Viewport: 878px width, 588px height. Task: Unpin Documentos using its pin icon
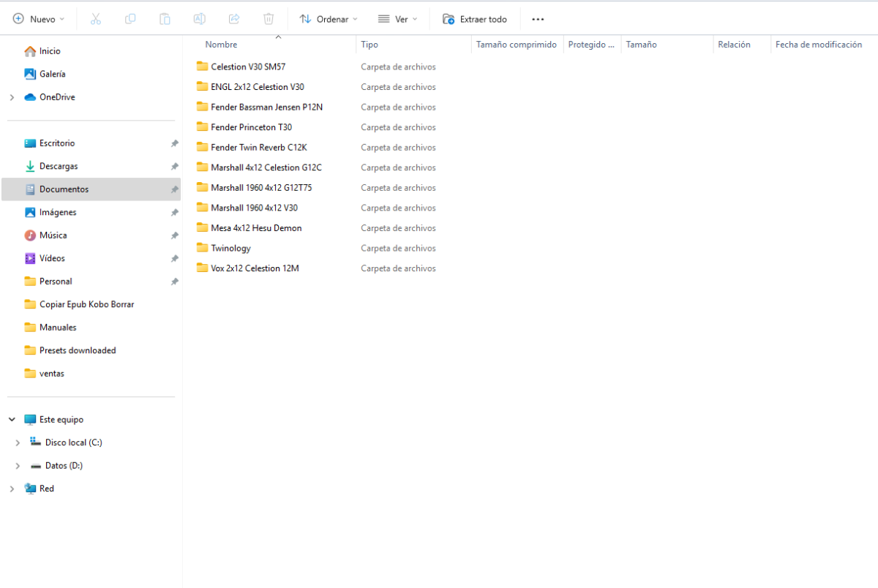click(174, 189)
